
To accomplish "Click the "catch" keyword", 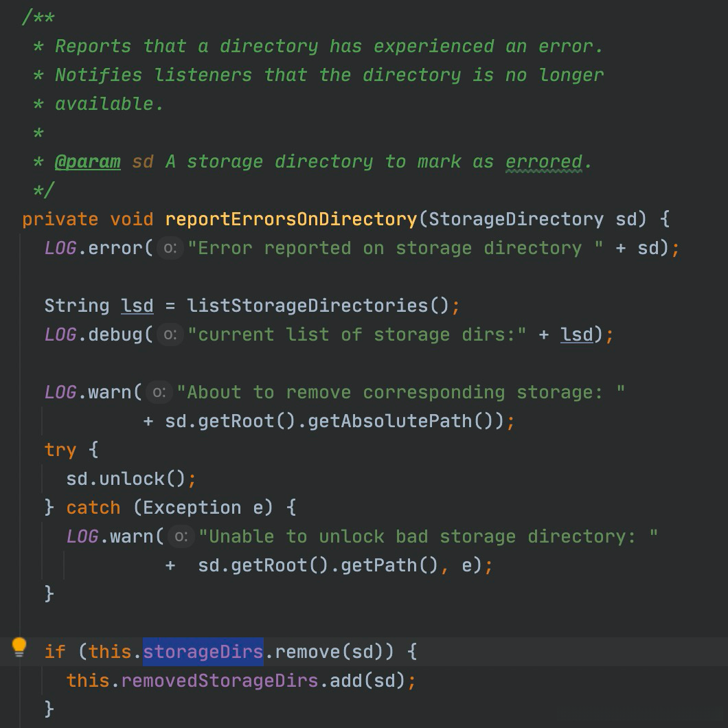I will pos(93,508).
